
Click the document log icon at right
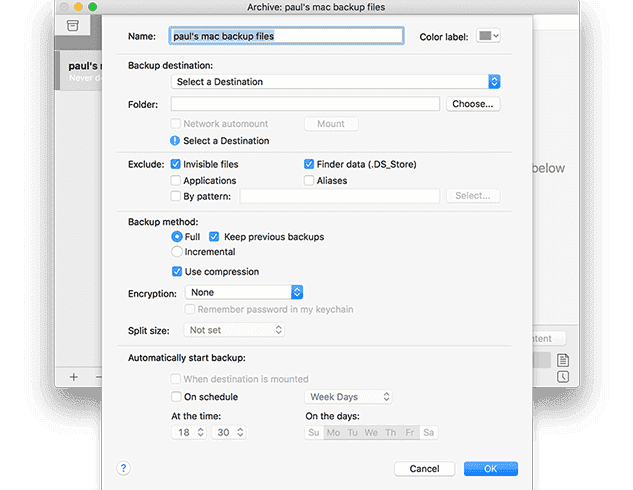coord(563,360)
